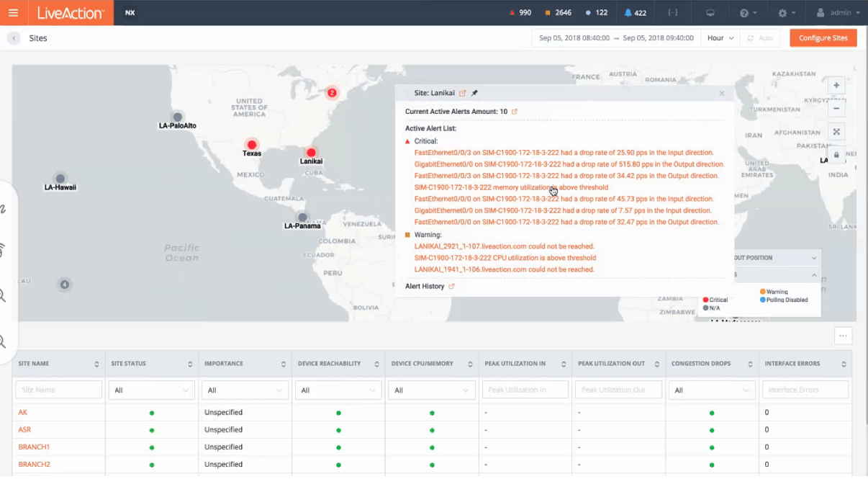Image resolution: width=868 pixels, height=479 pixels.
Task: Click the Texas site marker on map
Action: tap(251, 145)
